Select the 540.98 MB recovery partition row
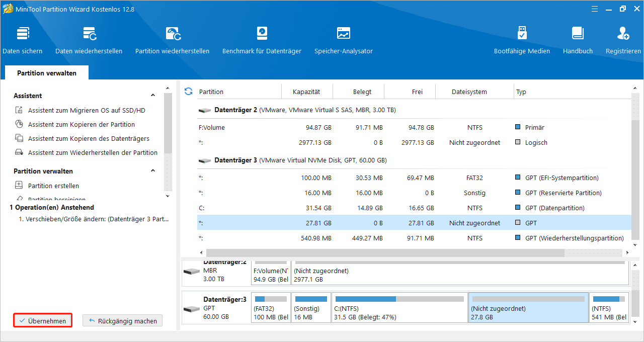 click(414, 238)
